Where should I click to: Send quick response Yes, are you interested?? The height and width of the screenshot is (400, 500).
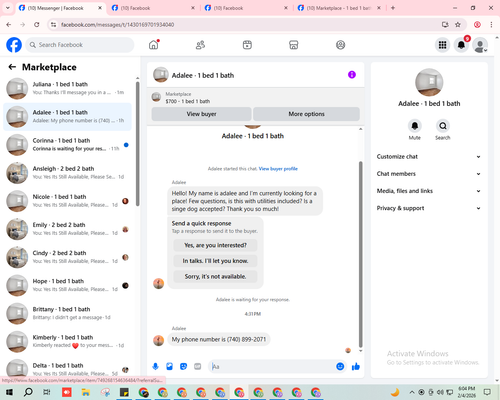tap(215, 245)
